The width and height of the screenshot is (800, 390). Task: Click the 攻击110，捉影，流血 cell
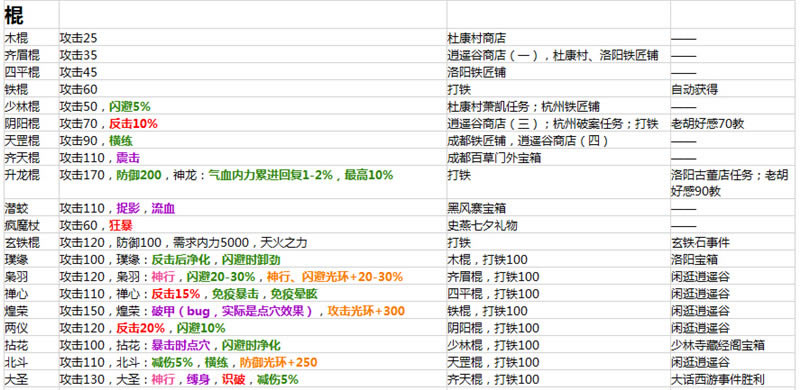pyautogui.click(x=253, y=208)
